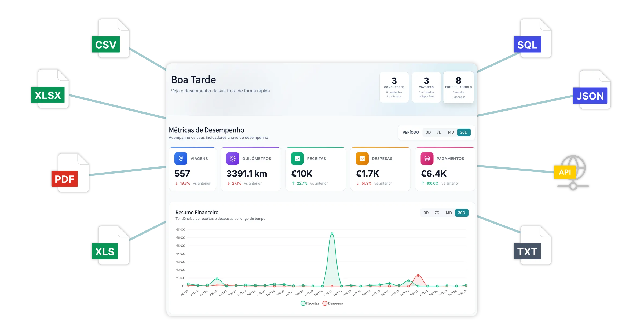Select the Feb 11 peak point on the chart

pos(332,233)
